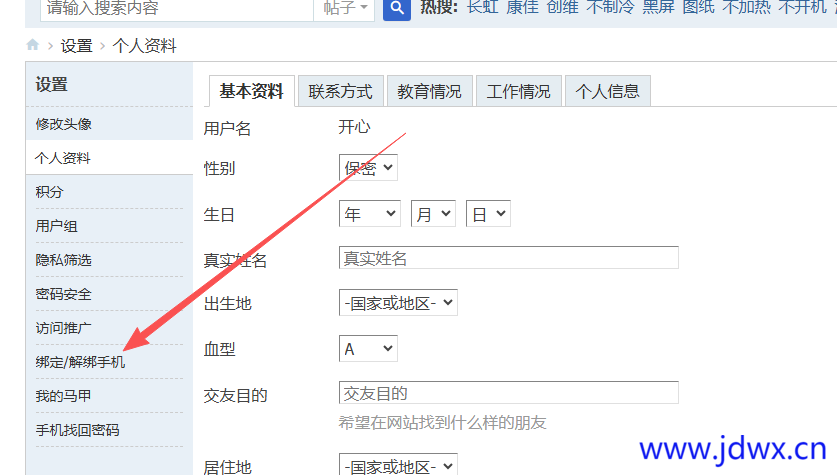
Task: Click the 长虹 hot search link
Action: pos(482,8)
